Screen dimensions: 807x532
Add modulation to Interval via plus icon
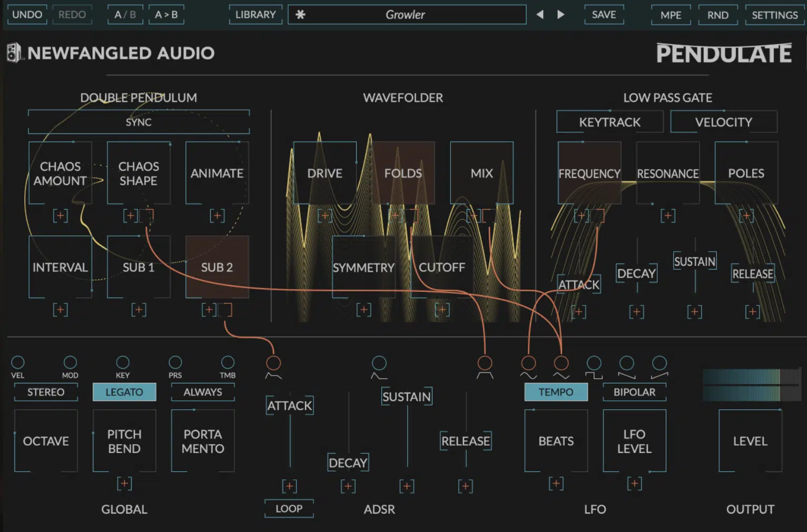coord(60,310)
